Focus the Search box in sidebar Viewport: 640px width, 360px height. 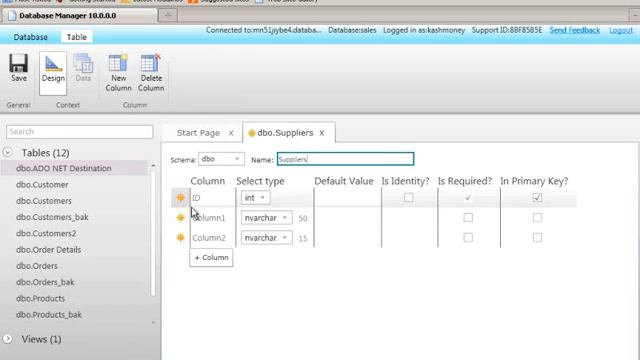[x=80, y=132]
